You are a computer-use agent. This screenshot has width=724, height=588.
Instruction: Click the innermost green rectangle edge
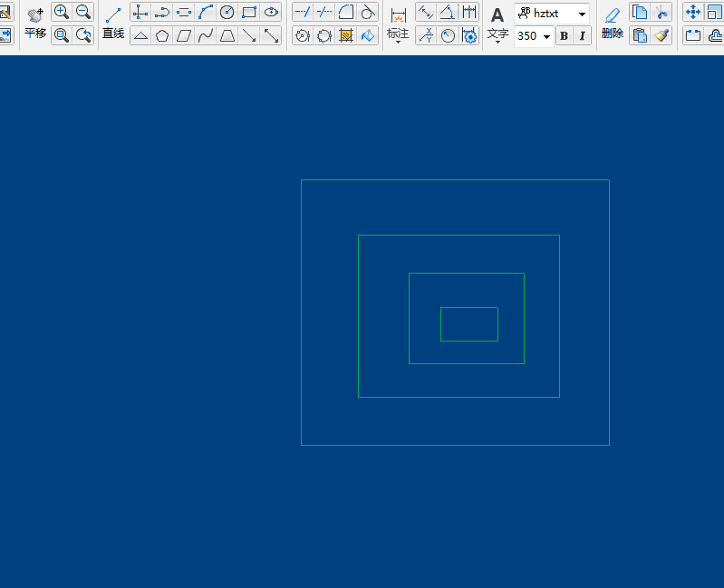[x=469, y=308]
